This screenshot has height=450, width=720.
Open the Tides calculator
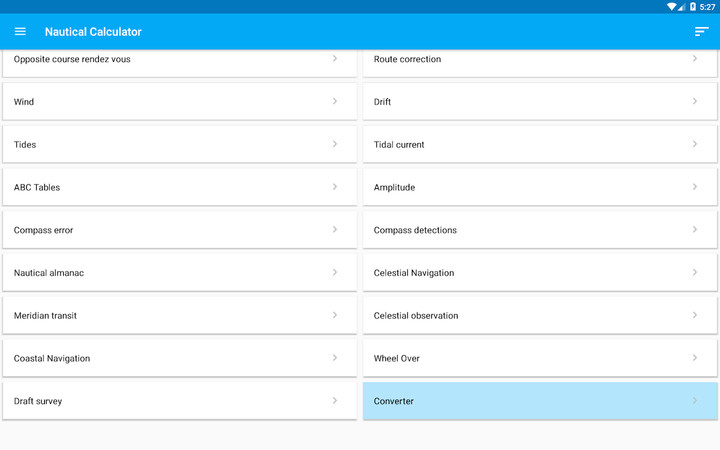pyautogui.click(x=179, y=144)
